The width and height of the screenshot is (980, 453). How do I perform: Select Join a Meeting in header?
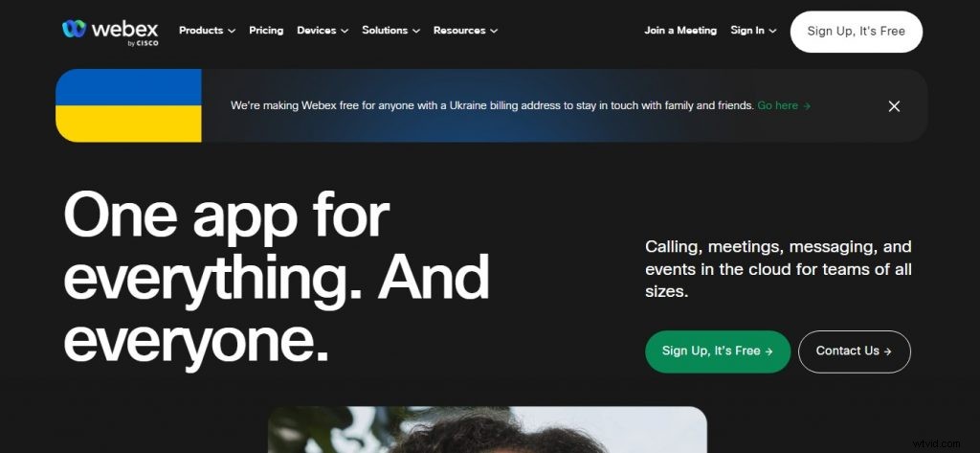click(x=680, y=30)
